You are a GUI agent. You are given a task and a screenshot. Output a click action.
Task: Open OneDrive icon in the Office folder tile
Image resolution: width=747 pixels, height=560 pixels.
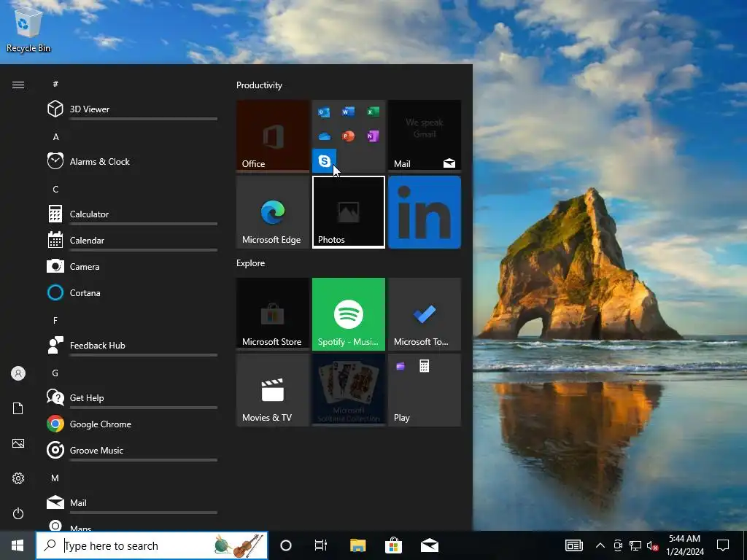(x=324, y=136)
